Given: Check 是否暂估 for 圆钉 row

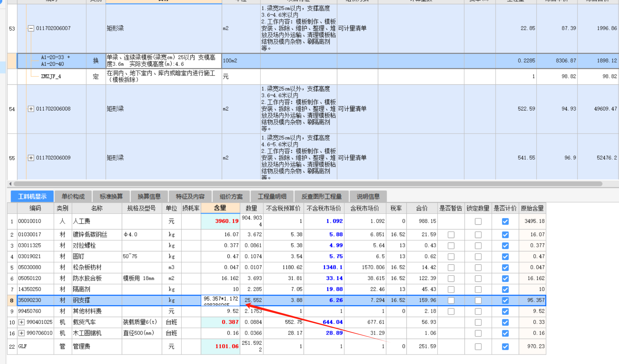Looking at the screenshot, I should (x=451, y=256).
